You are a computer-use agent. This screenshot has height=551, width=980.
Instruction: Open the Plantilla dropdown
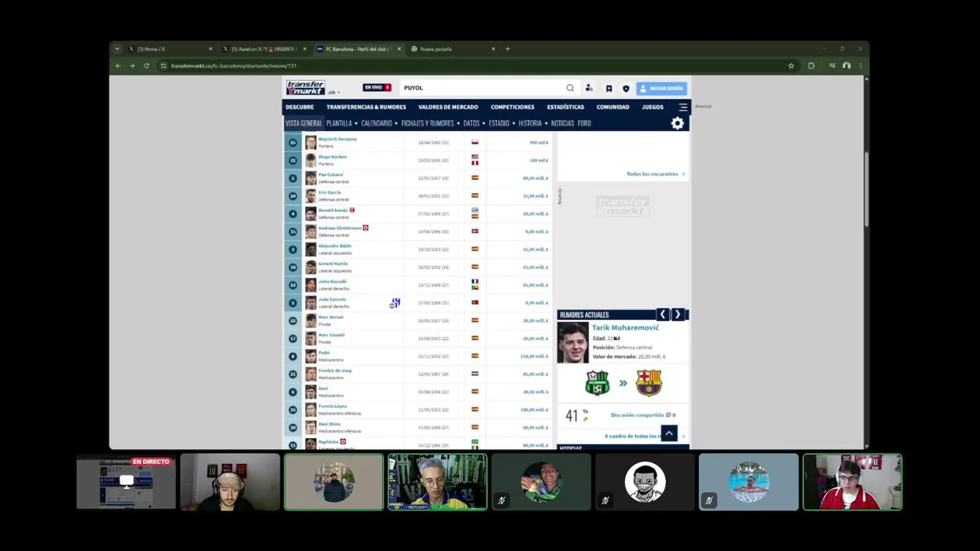tap(341, 123)
